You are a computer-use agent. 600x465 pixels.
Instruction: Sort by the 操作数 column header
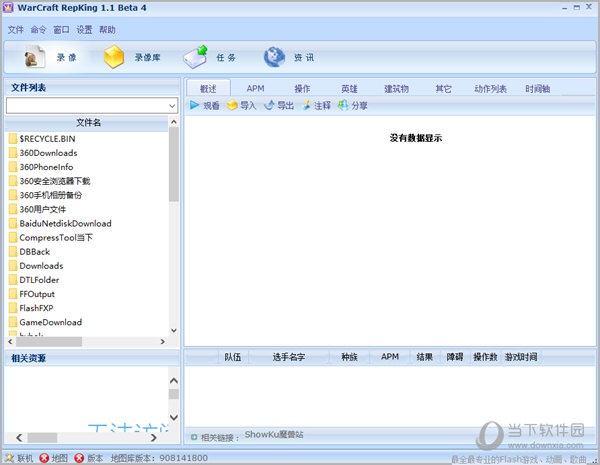[x=485, y=357]
